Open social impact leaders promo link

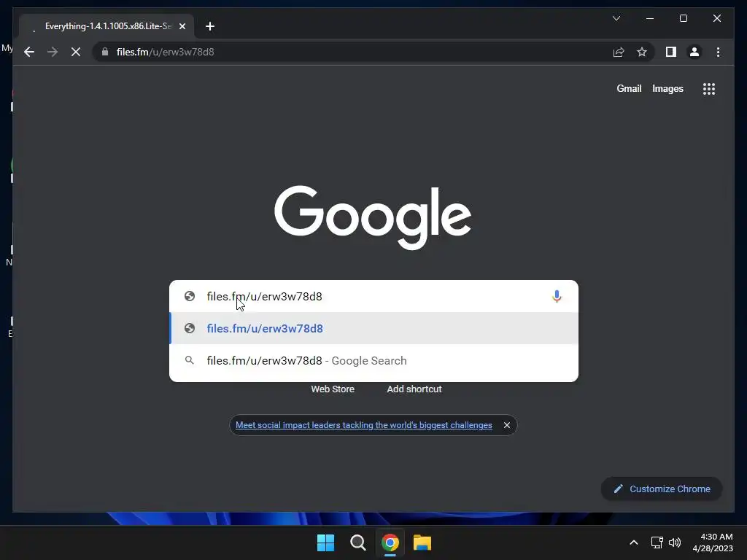tap(363, 425)
